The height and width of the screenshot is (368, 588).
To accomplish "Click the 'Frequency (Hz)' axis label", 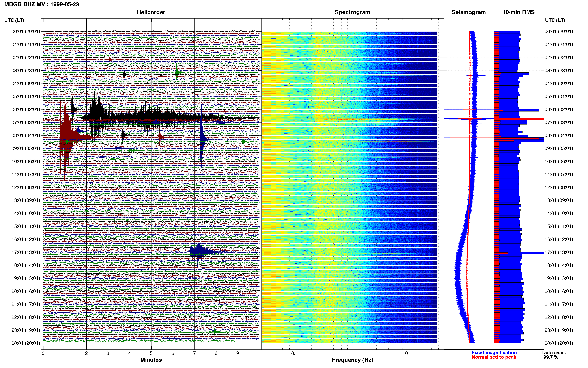I will (x=352, y=360).
